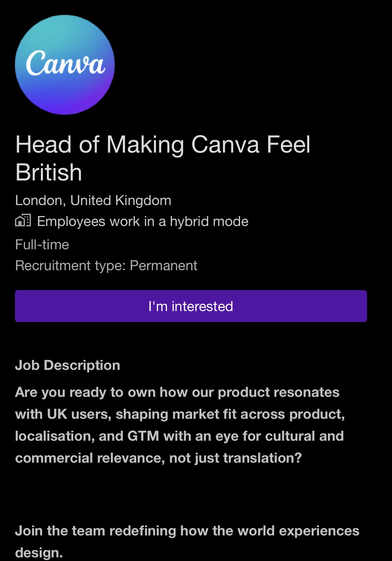Click the paragraph starting "Are you ready"
The height and width of the screenshot is (561, 392).
(x=180, y=425)
